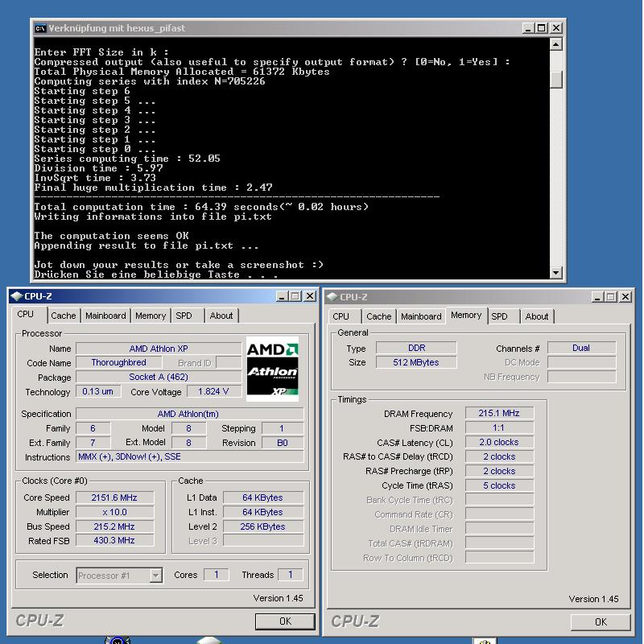Click the CPU-Z title bar icon in right window
Viewport: 644px width, 644px height.
332,297
